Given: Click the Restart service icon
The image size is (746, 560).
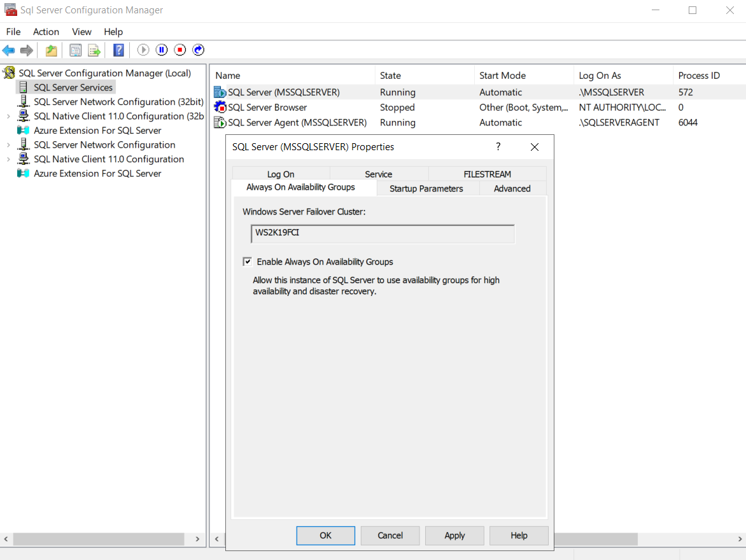Looking at the screenshot, I should [x=198, y=50].
